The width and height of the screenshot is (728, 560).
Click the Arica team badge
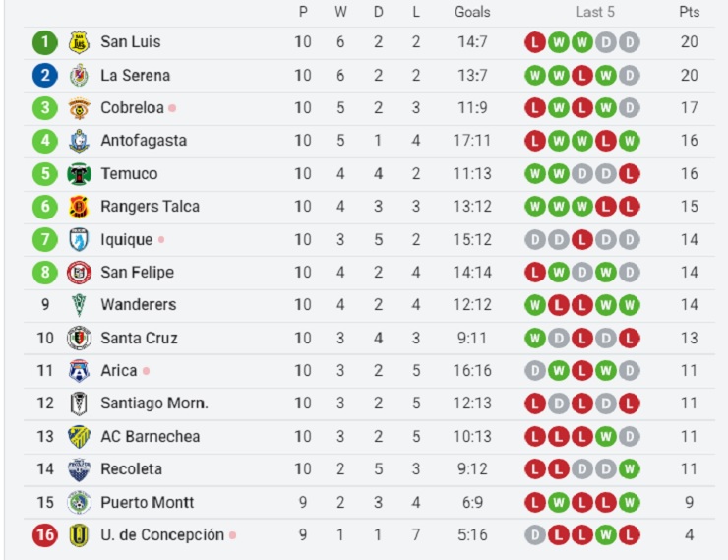(x=79, y=371)
